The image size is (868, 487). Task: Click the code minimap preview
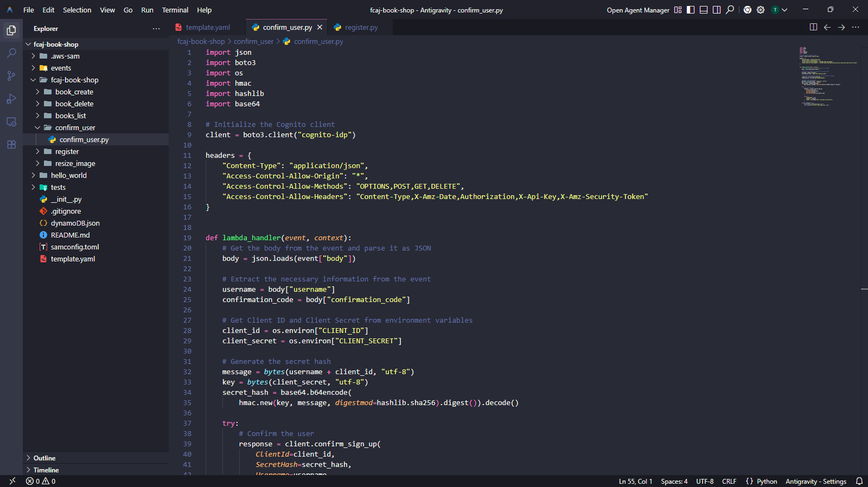click(828, 76)
